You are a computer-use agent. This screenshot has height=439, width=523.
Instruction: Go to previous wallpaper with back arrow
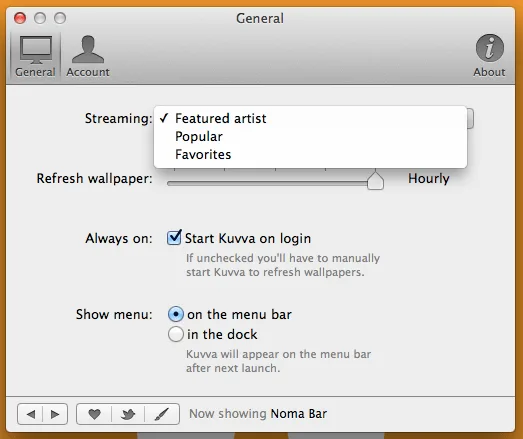coord(30,414)
